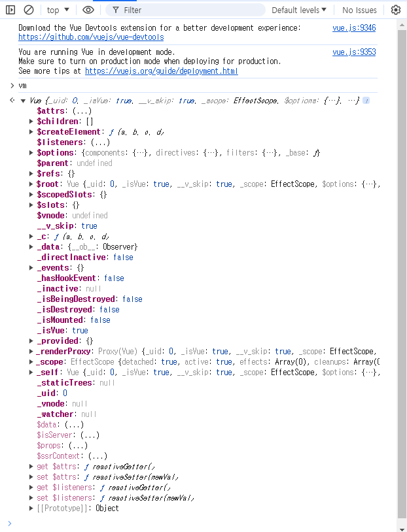Open the No Issues indicator

coord(359,10)
